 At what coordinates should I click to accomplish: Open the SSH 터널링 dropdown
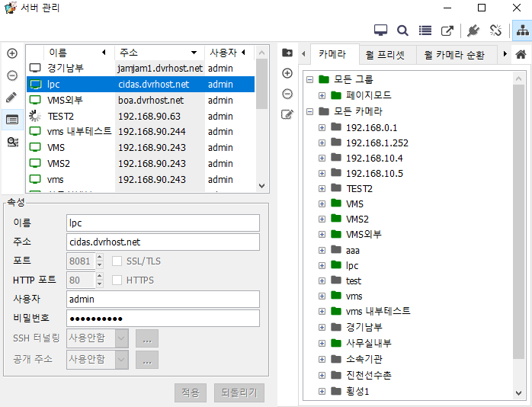pos(121,338)
